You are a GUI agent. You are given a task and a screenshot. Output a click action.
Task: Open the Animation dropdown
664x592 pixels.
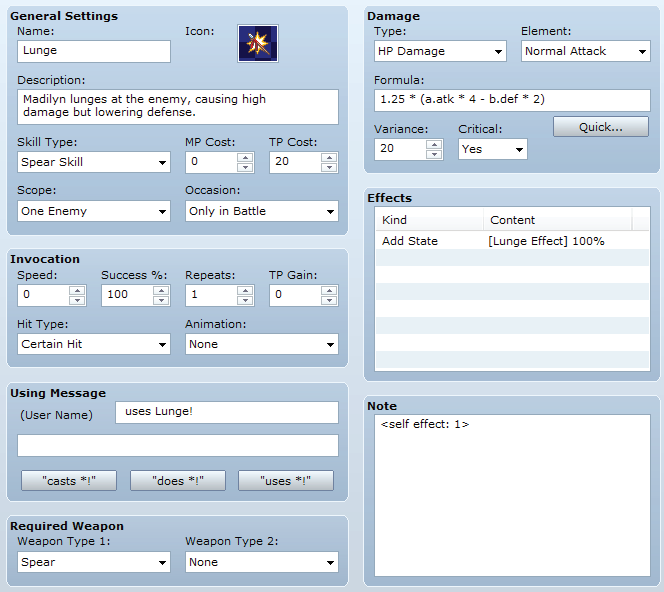tap(262, 344)
